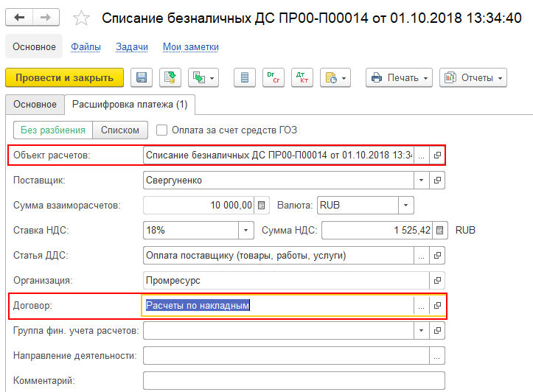Expand the Ставка НДС dropdown
The width and height of the screenshot is (533, 392).
click(x=246, y=231)
